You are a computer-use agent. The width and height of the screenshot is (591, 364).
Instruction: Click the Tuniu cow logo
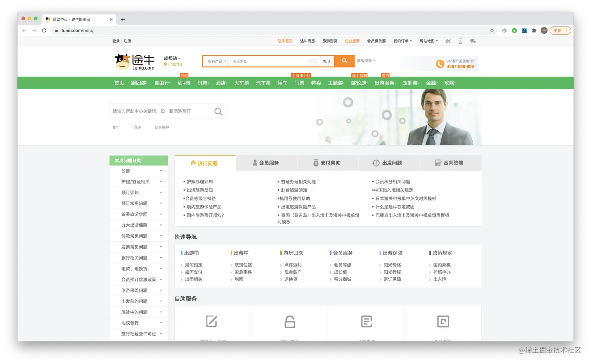135,62
